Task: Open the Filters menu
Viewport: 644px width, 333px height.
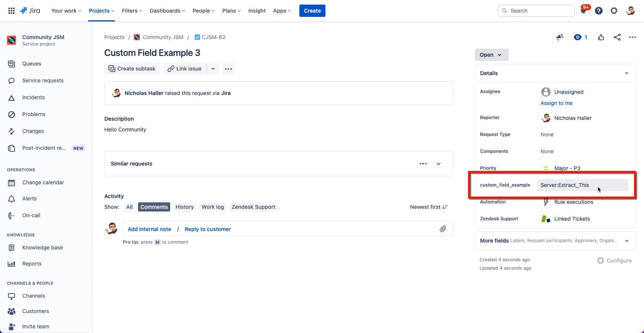Action: click(132, 11)
